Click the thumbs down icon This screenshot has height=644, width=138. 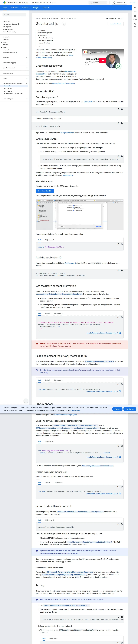click(x=122, y=18)
